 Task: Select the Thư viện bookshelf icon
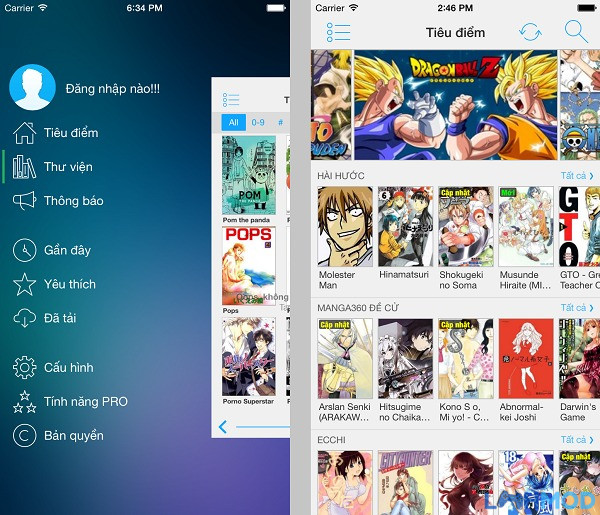coord(24,167)
